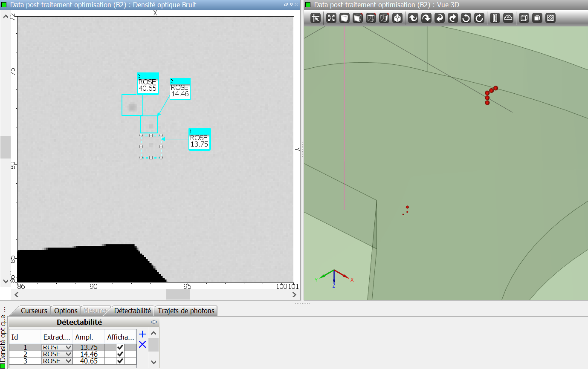
Task: Open the Options tab
Action: [66, 311]
